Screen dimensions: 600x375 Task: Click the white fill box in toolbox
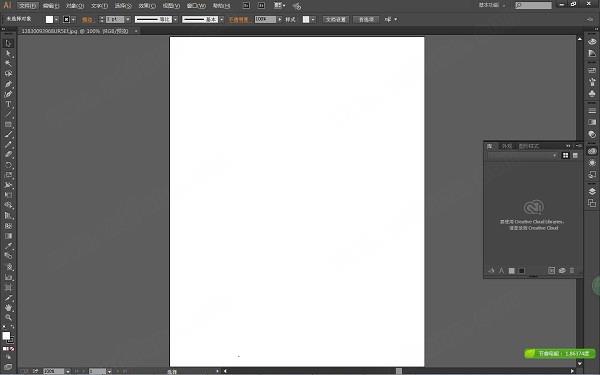point(6,336)
